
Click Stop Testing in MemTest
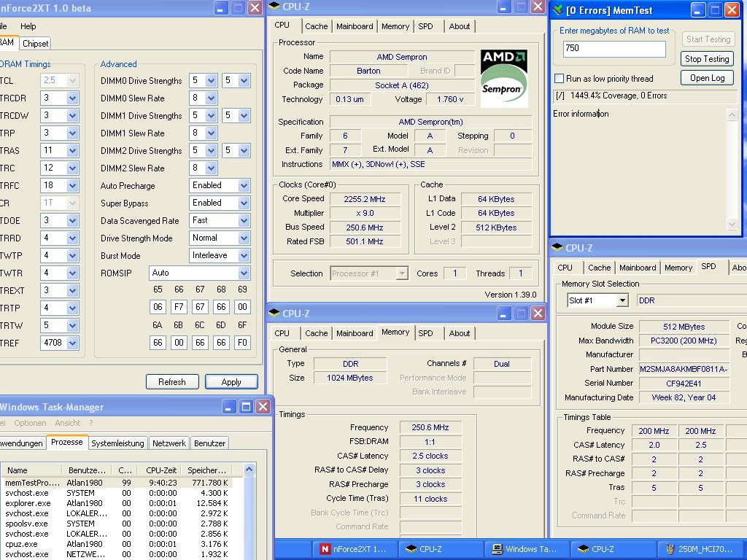pos(707,58)
